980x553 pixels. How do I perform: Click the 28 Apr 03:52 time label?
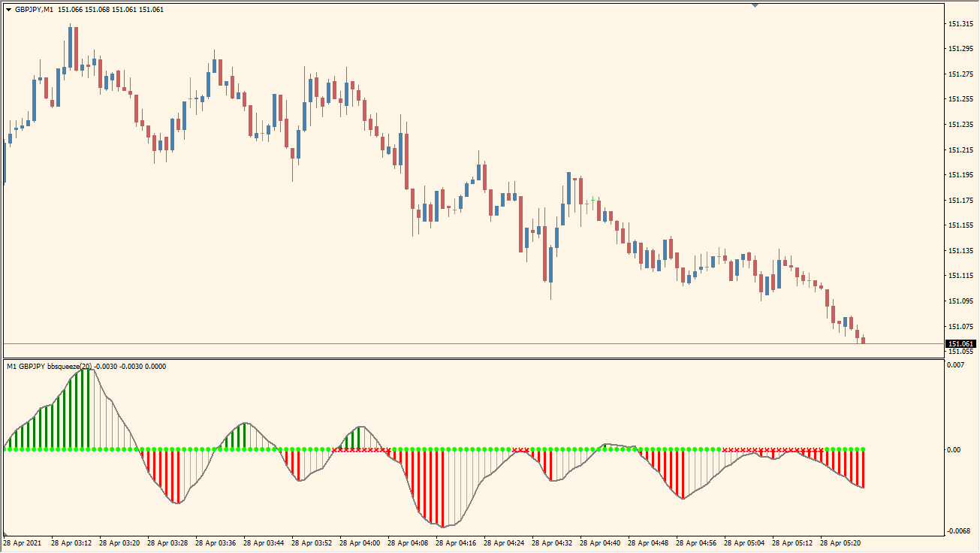pyautogui.click(x=313, y=542)
